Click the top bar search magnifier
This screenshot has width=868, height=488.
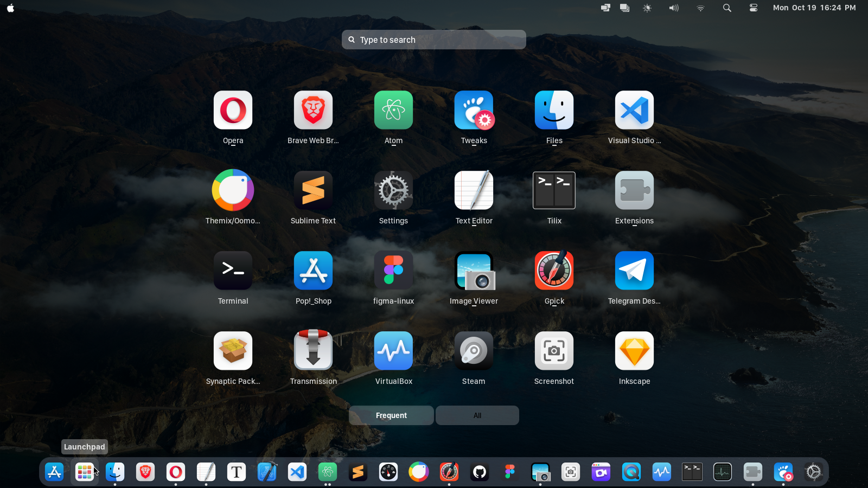[727, 8]
